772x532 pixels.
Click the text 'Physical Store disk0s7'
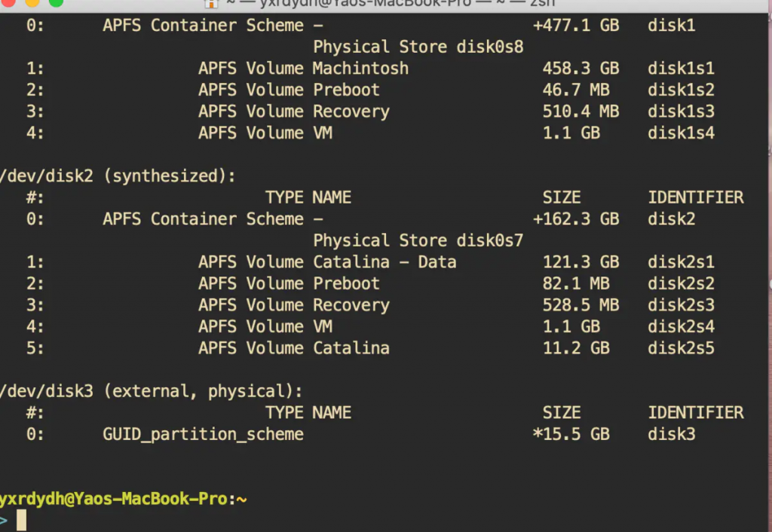coord(418,240)
